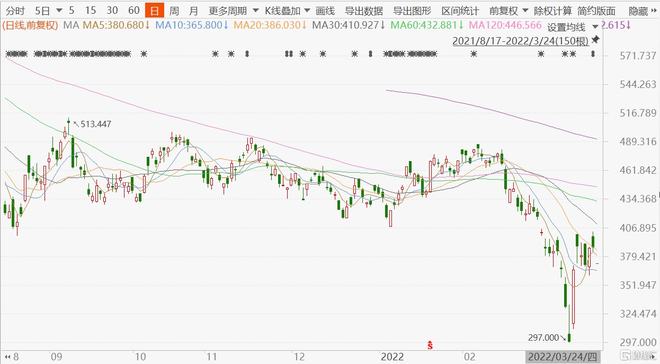The image size is (660, 364).
Task: Click the 516.789 price axis label
Action: [x=638, y=113]
